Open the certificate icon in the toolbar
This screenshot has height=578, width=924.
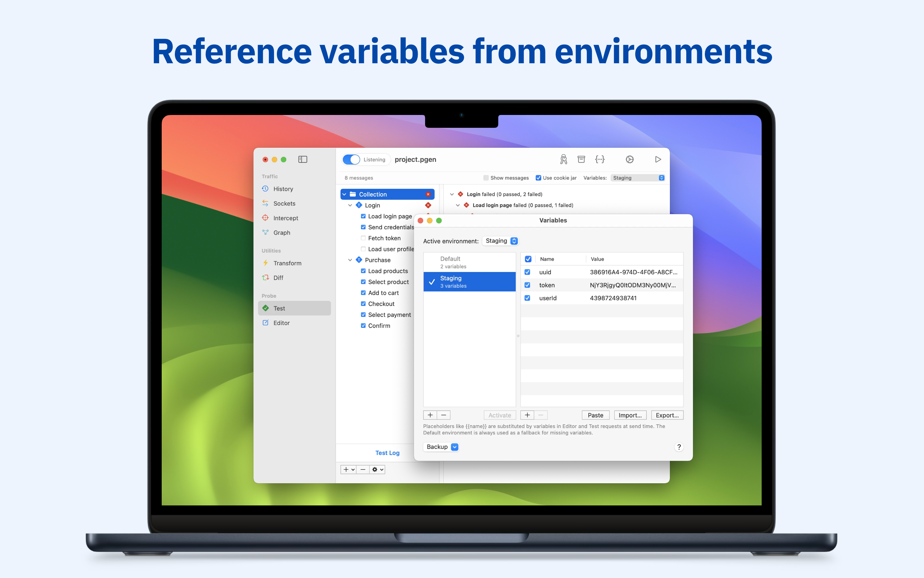click(x=563, y=159)
